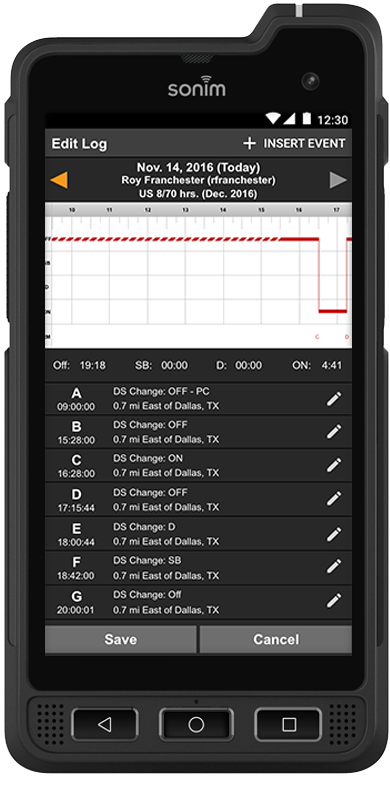Go to next day with gray arrow
This screenshot has height=800, width=390.
point(337,180)
